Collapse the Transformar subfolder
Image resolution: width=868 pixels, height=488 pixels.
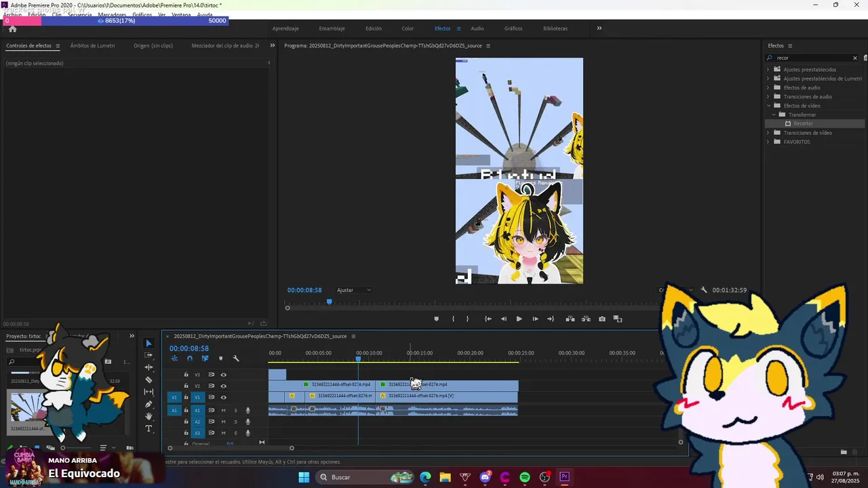pyautogui.click(x=774, y=115)
